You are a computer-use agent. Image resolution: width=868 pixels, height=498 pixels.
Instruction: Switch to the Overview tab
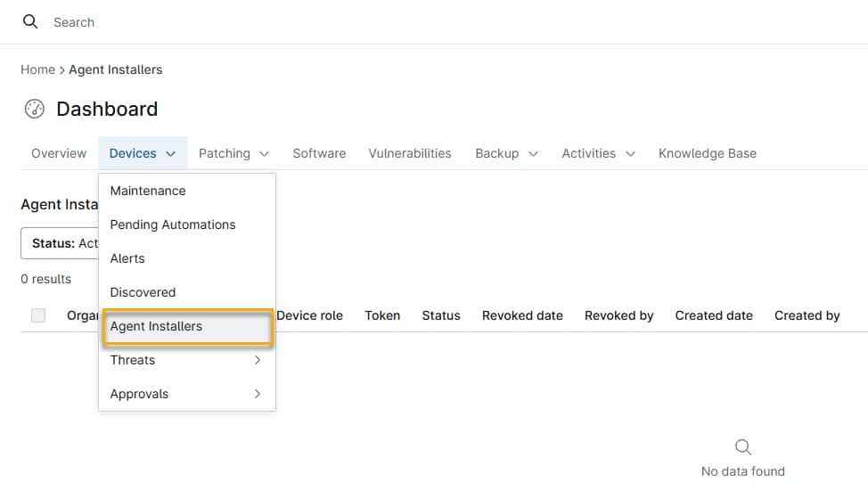tap(59, 153)
